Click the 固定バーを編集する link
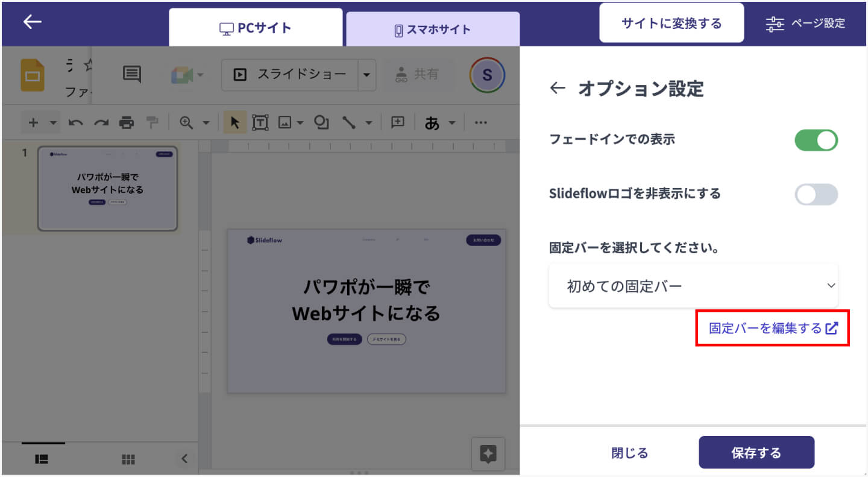The width and height of the screenshot is (868, 477). pos(773,329)
